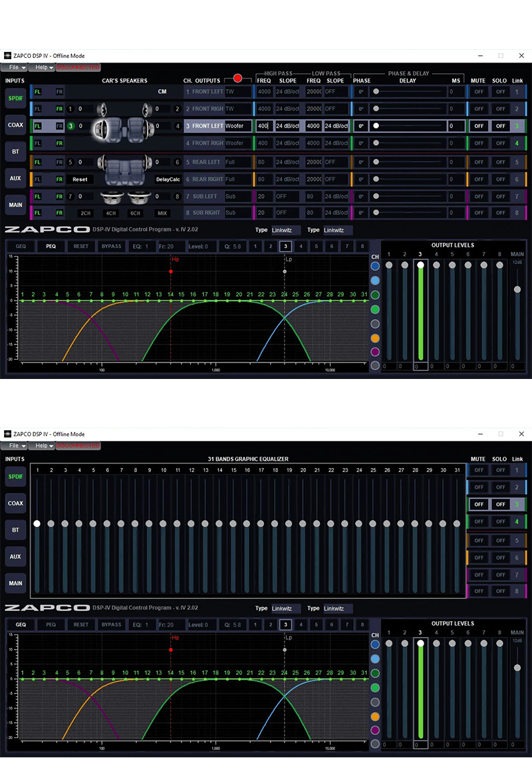Open first Linkwitz Type dropdown in lower window

[x=285, y=608]
